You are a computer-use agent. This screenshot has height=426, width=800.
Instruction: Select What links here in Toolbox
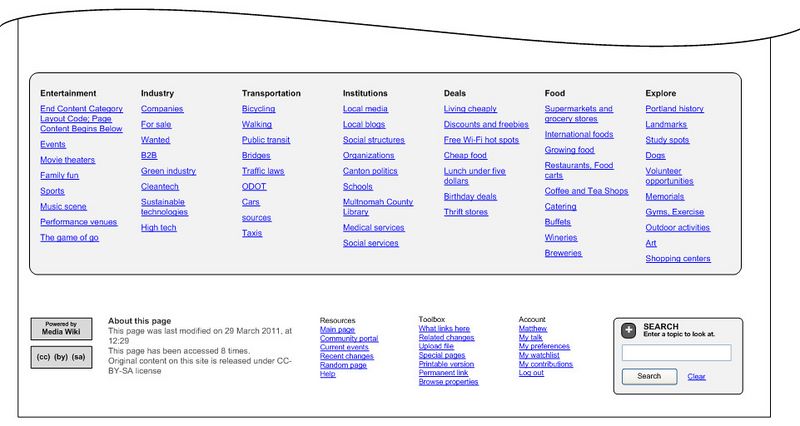click(444, 329)
